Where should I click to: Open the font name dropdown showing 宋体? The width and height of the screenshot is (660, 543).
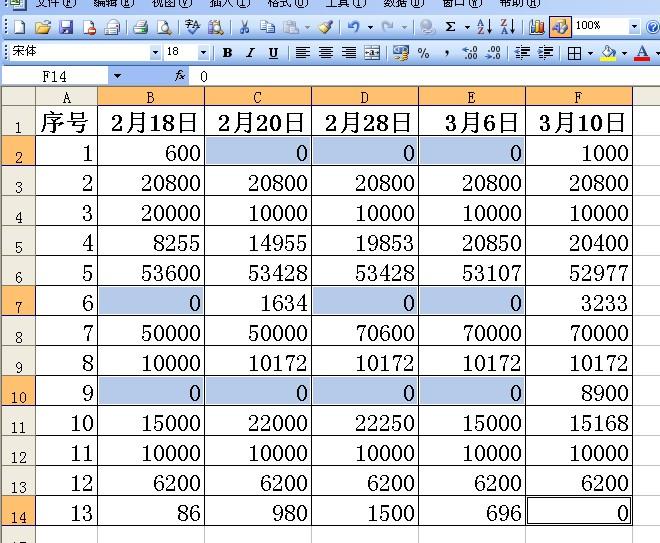pyautogui.click(x=155, y=53)
